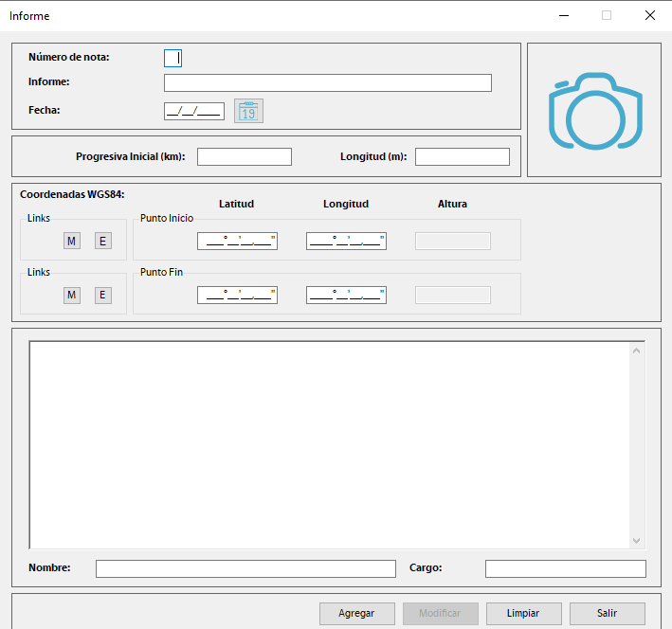Viewport: 672px width, 629px height.
Task: Click the Limpiar button
Action: tap(523, 613)
